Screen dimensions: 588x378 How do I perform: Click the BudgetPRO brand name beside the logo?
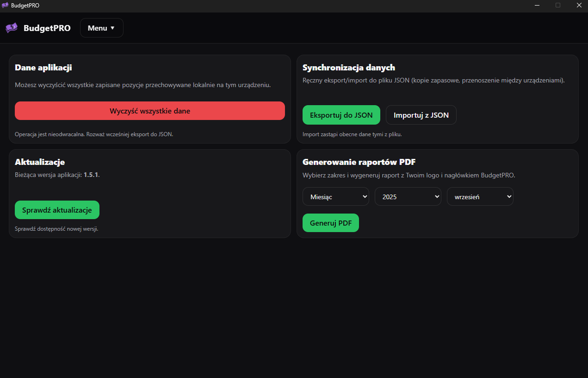pos(47,28)
